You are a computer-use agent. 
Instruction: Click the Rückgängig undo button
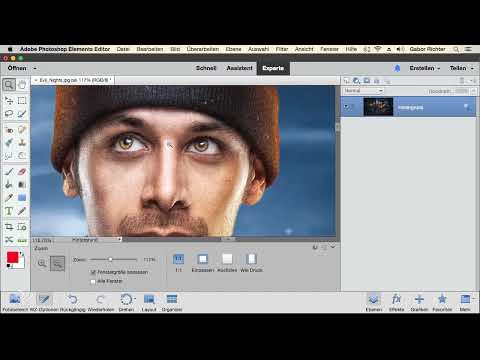73,303
